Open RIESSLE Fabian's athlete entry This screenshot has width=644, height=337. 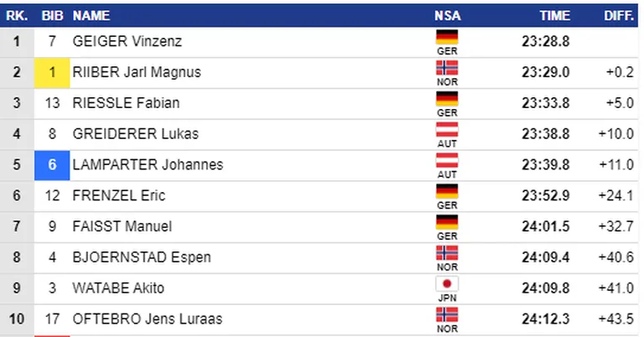point(126,102)
